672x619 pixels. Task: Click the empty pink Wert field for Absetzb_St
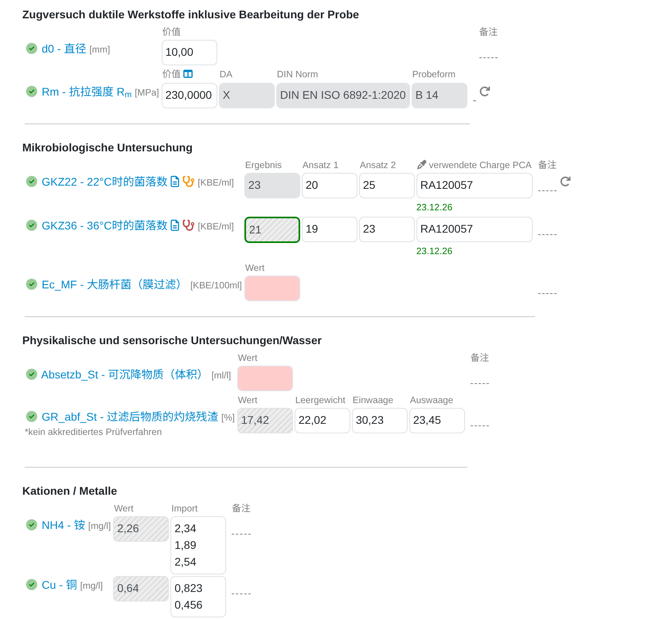[265, 378]
